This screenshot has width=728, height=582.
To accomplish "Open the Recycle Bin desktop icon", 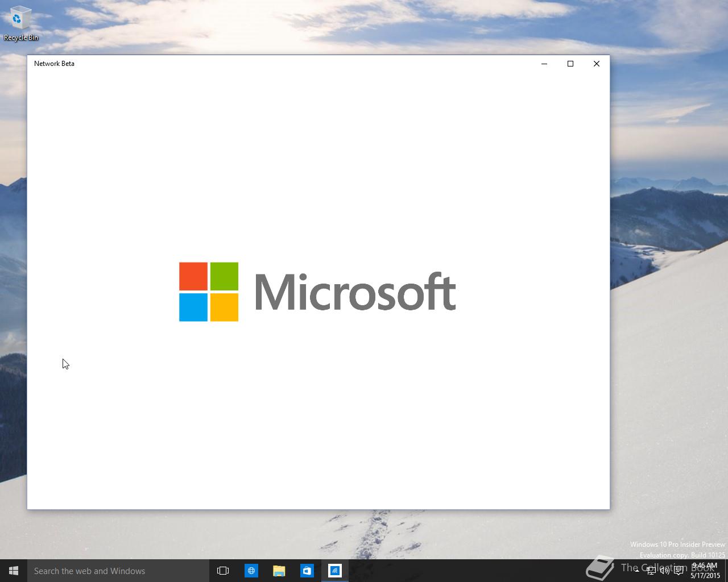I will (x=20, y=24).
